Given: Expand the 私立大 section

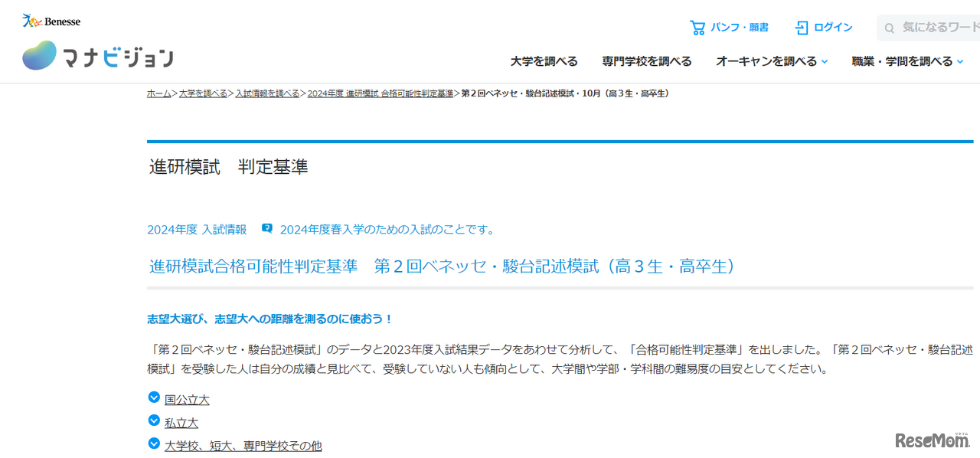Looking at the screenshot, I should click(x=181, y=422).
